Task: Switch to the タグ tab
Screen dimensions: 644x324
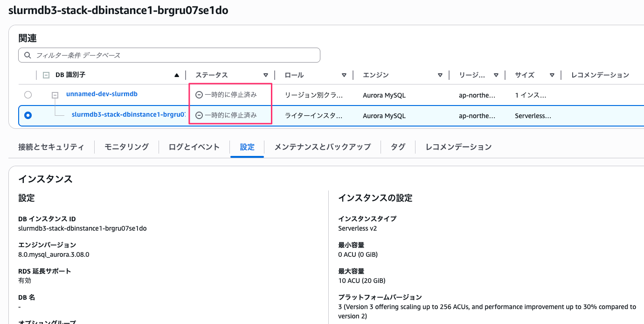Action: pyautogui.click(x=398, y=147)
